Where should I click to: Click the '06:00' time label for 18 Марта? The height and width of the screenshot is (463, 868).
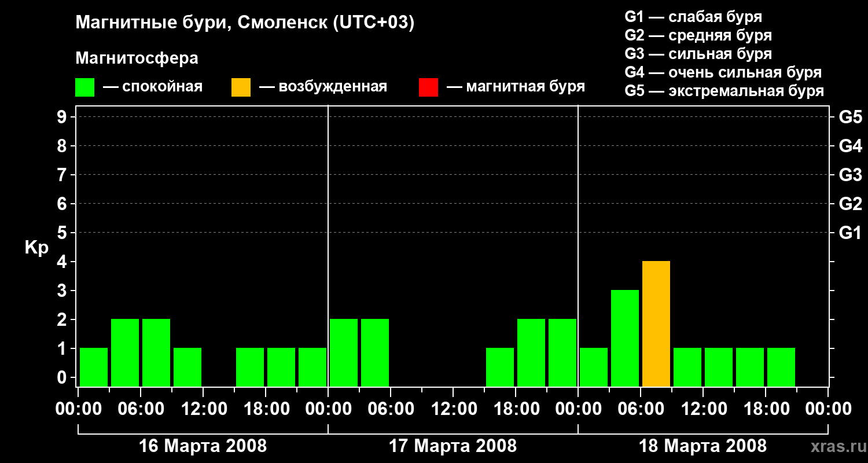641,409
